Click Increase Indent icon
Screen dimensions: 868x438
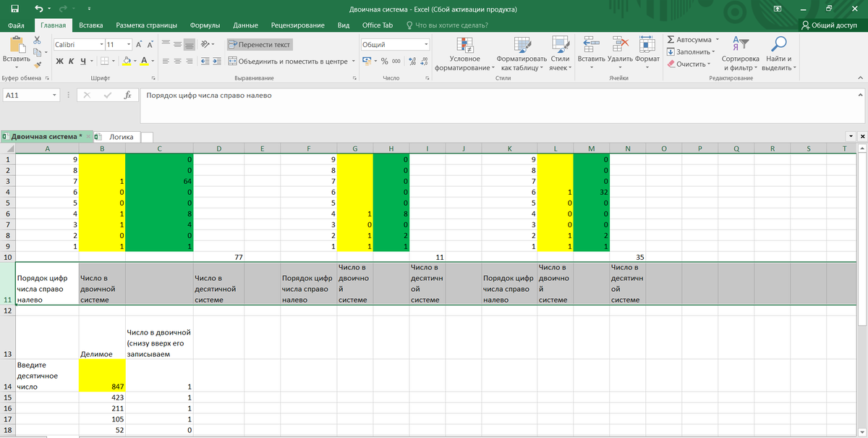click(216, 61)
